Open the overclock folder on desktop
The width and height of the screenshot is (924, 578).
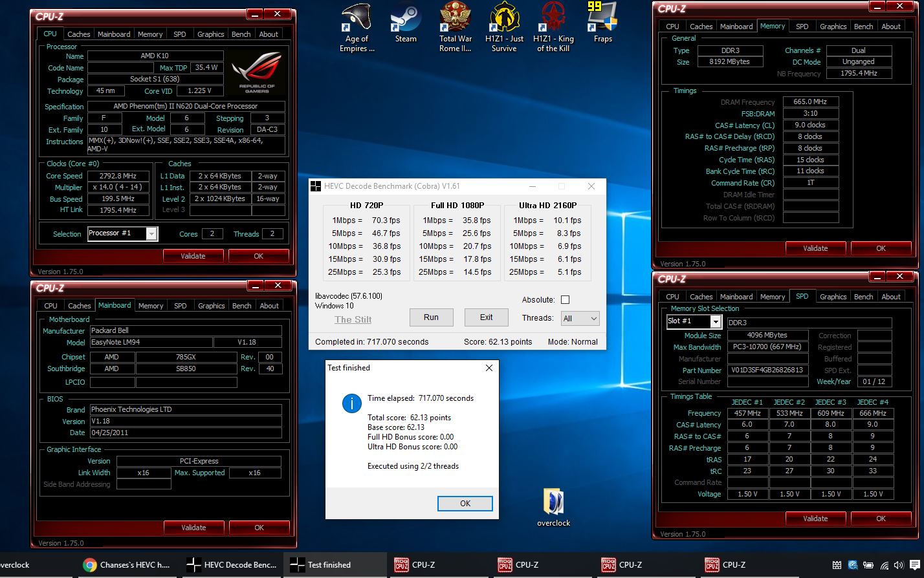point(553,508)
